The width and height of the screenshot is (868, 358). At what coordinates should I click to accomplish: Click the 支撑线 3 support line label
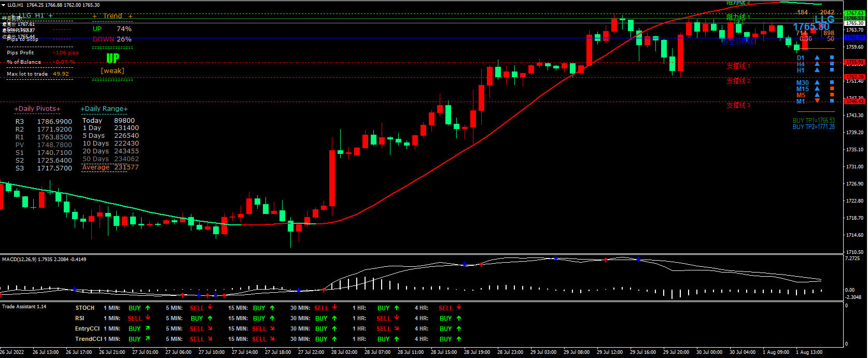click(738, 106)
